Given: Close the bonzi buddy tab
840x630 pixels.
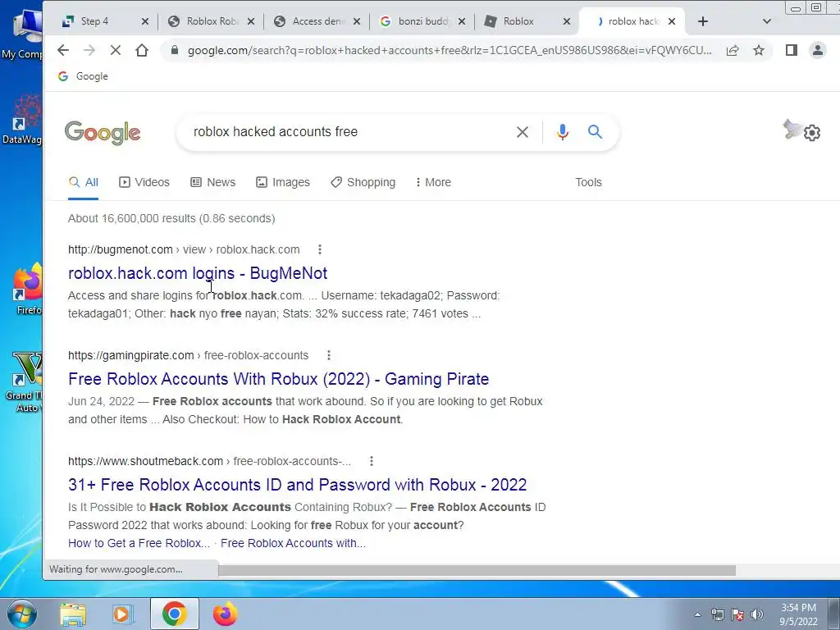Looking at the screenshot, I should coord(462,21).
